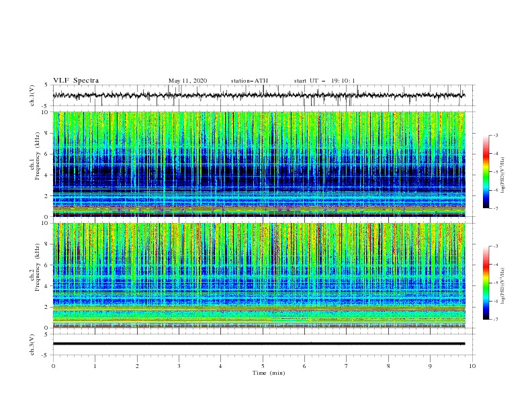Click the time axis tick label '5'
The image size is (532, 411).
263,366
